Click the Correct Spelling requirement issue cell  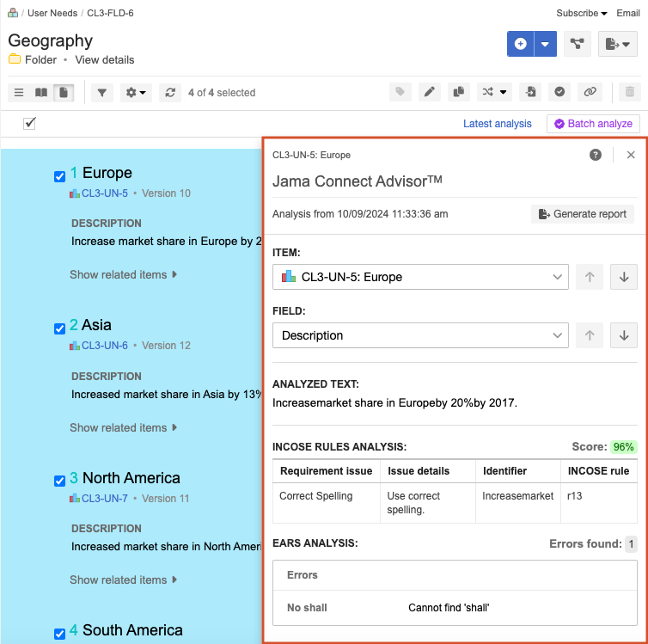(326, 503)
